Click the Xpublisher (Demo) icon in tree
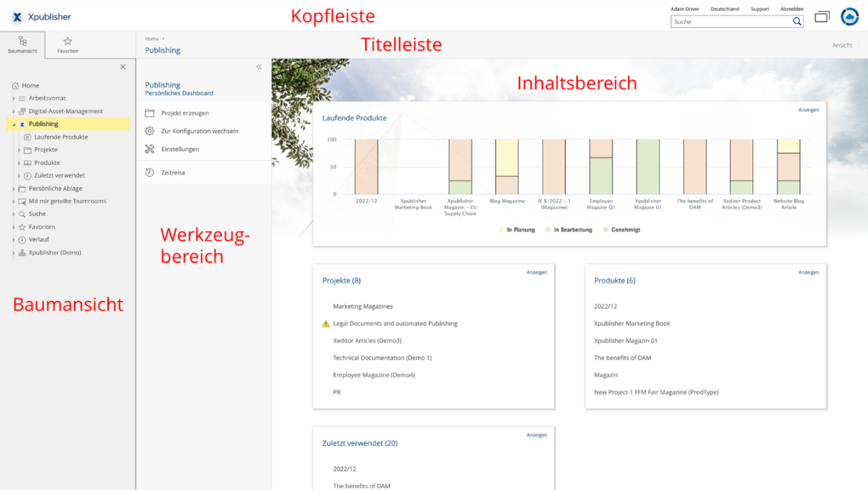 coord(22,253)
